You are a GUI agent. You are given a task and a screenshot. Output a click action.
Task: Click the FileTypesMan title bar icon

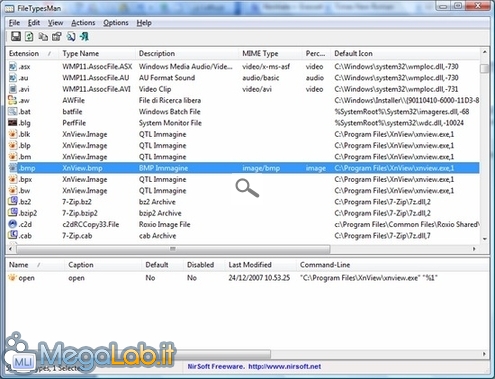click(x=10, y=9)
